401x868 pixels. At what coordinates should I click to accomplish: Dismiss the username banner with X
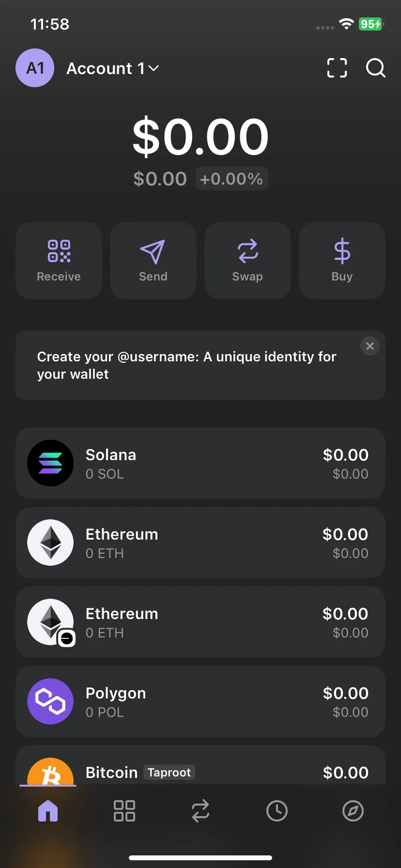pyautogui.click(x=370, y=346)
